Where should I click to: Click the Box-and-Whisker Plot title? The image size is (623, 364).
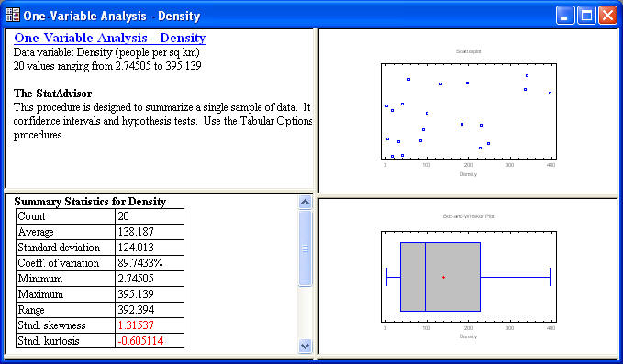click(x=469, y=216)
